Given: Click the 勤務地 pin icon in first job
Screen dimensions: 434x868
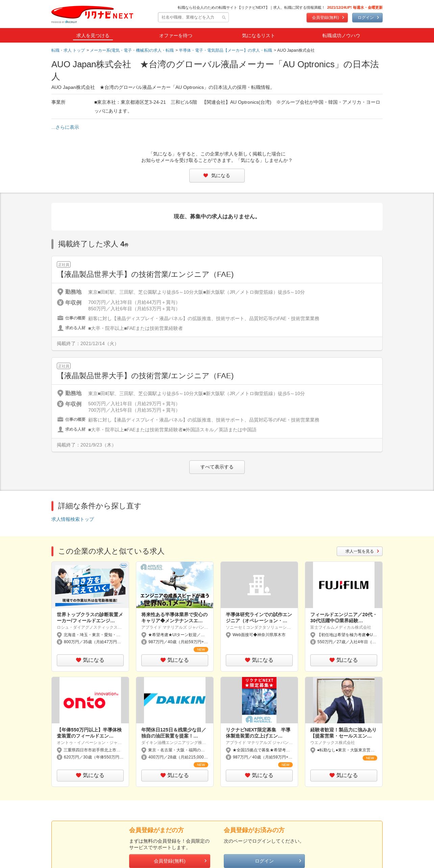Looking at the screenshot, I should tap(60, 292).
